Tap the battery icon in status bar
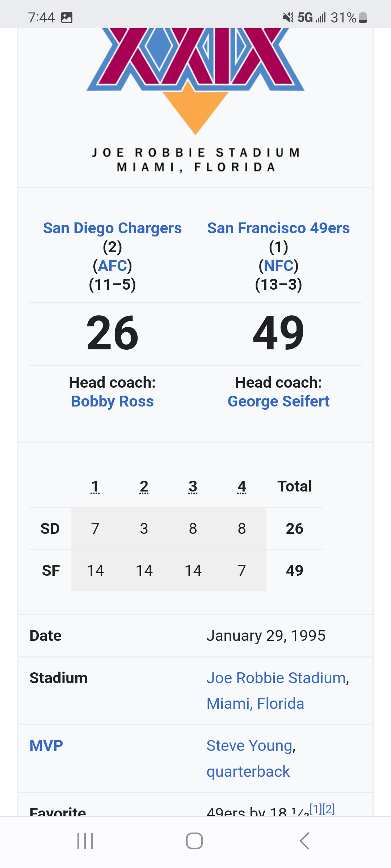391x868 pixels. pos(363,17)
